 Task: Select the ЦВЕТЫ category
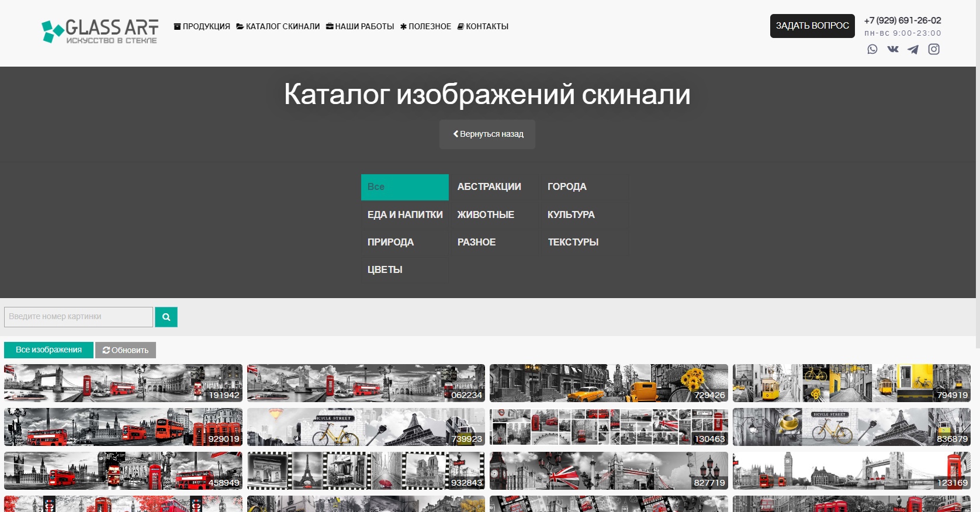click(405, 269)
